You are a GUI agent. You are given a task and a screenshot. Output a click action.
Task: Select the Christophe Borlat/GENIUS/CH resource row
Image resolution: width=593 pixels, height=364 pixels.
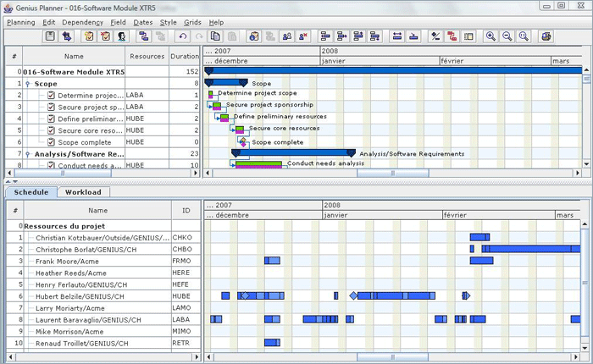pyautogui.click(x=103, y=250)
